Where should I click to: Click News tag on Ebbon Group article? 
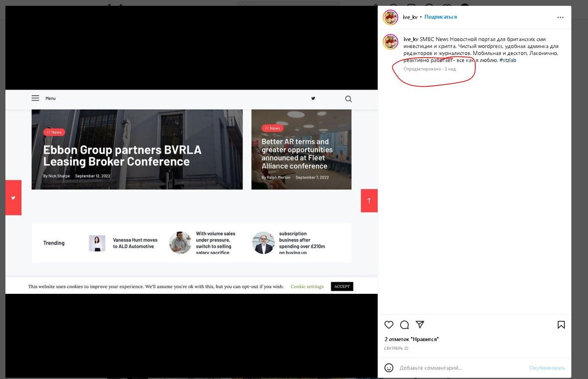54,132
